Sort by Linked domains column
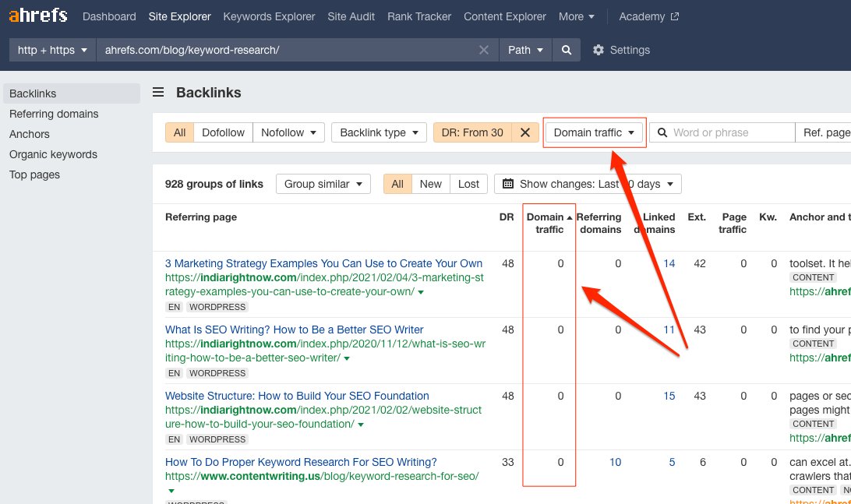The image size is (851, 504). [655, 223]
